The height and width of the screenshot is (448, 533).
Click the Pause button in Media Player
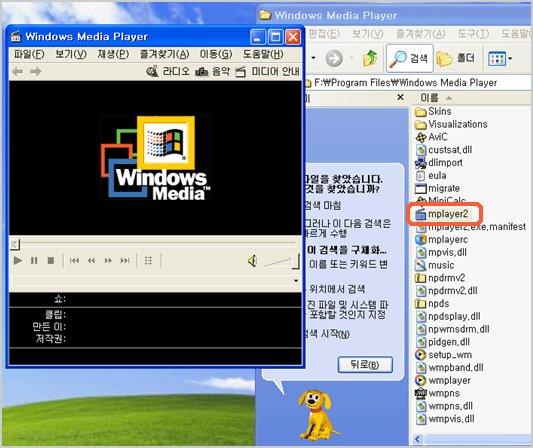click(x=34, y=261)
